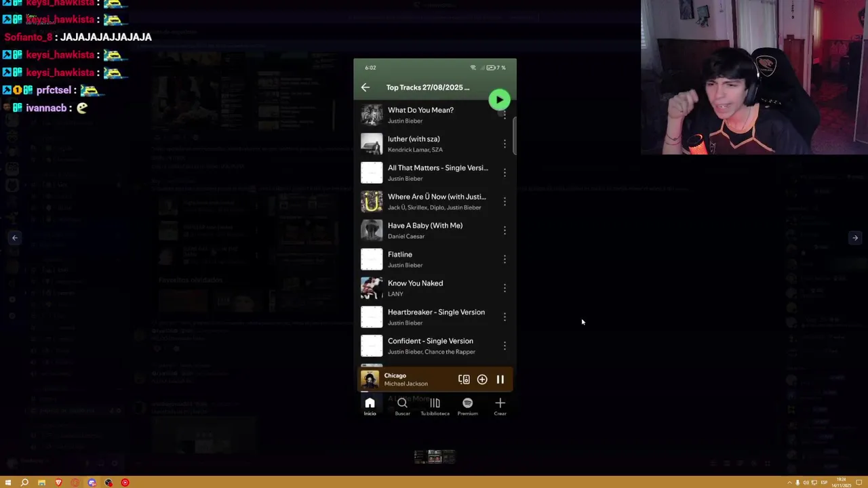This screenshot has height=488, width=868.
Task: Hit the green play button for playlist
Action: tap(500, 100)
